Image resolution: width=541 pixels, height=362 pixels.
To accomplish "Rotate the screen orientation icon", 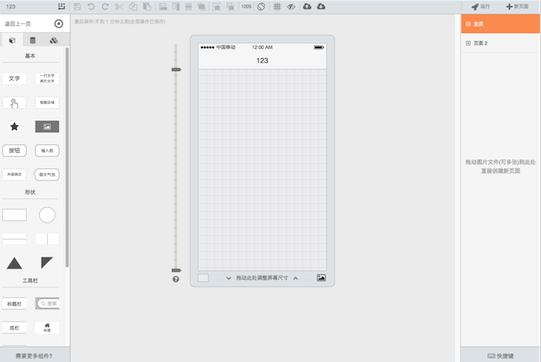I will [x=261, y=7].
